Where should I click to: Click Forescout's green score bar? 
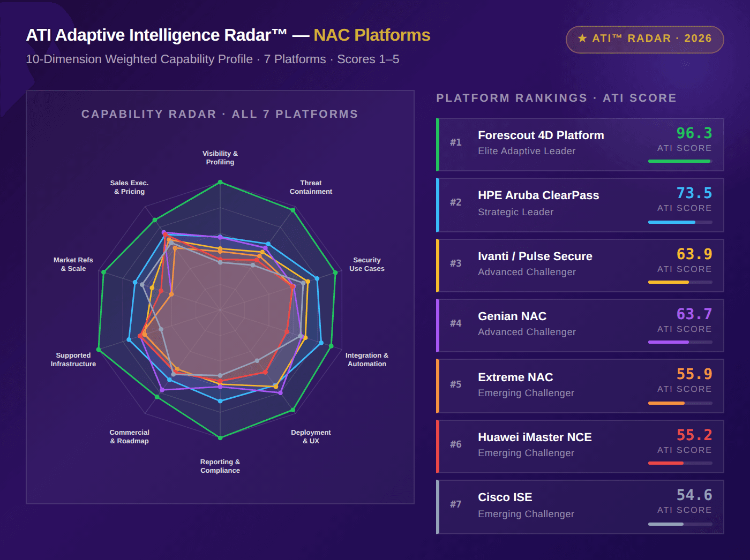point(680,161)
